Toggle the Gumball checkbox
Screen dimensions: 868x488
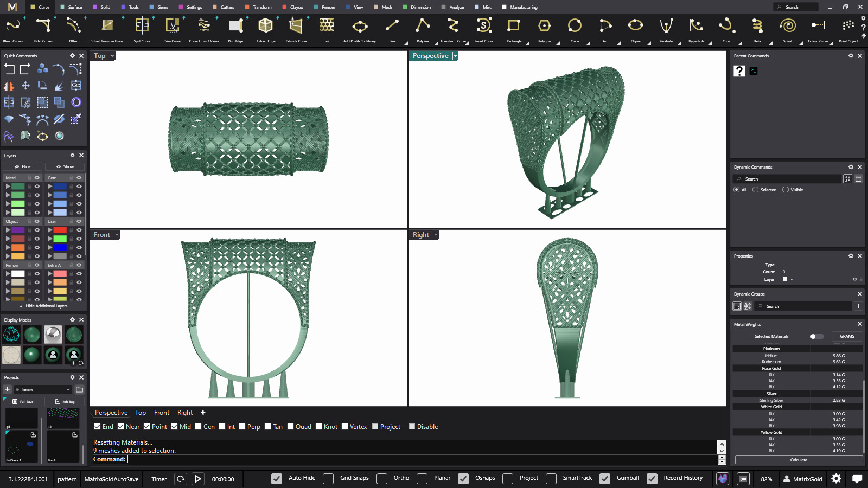(605, 478)
